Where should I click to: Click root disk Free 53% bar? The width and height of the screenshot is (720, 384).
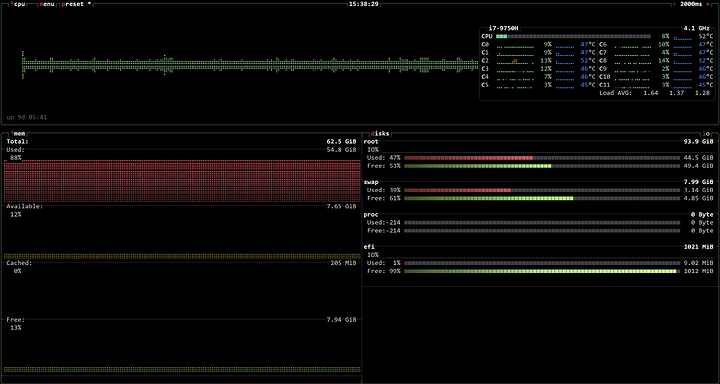tap(542, 166)
